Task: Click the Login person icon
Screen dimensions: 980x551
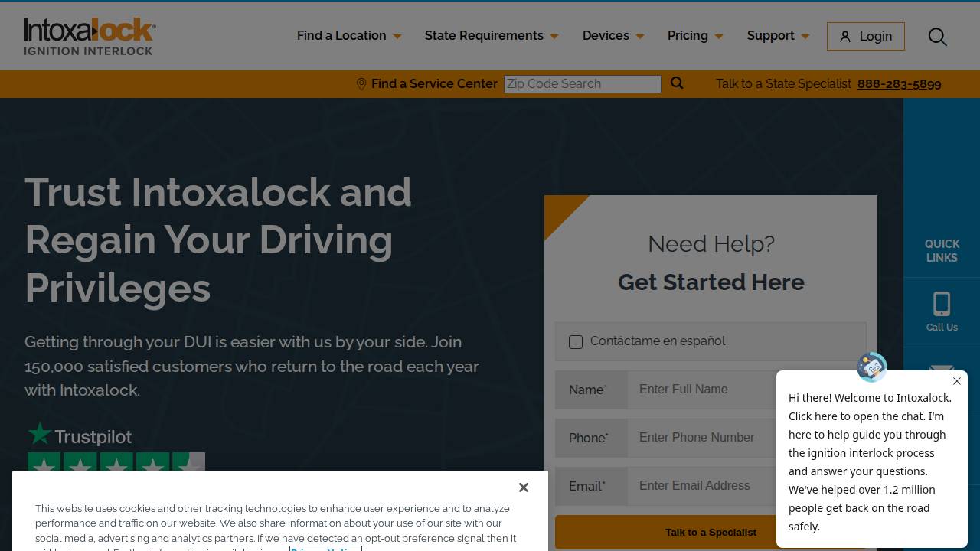Action: (845, 36)
